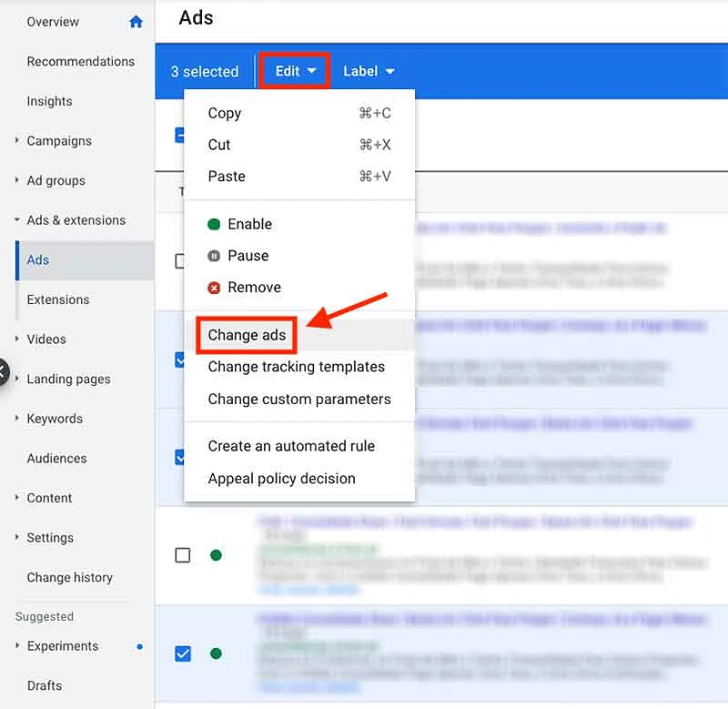Open Recommendations in the sidebar

tap(81, 61)
